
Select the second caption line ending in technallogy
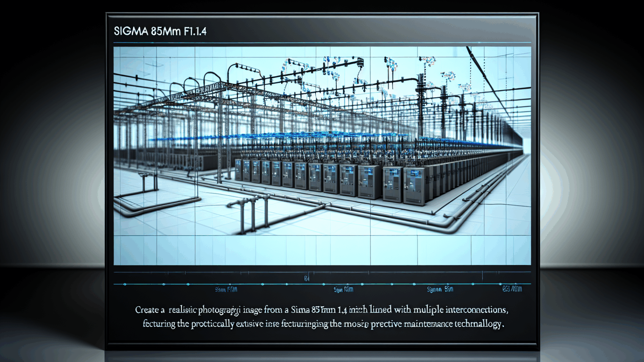(323, 324)
